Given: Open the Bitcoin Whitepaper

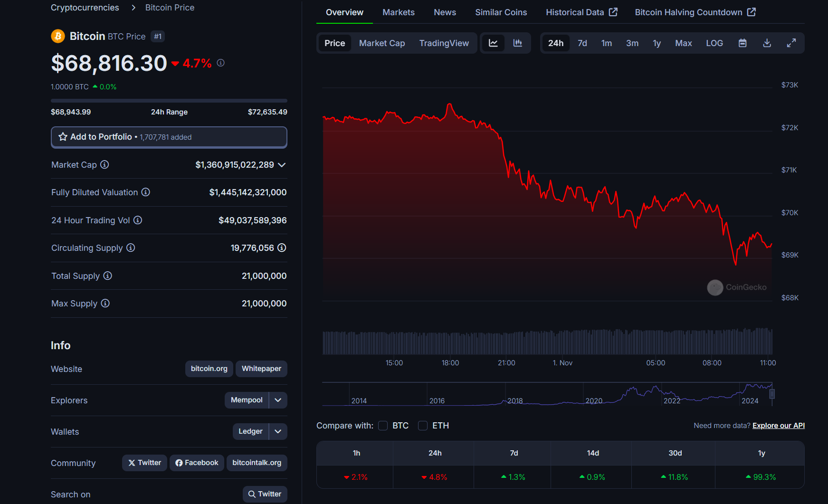Looking at the screenshot, I should (x=261, y=369).
